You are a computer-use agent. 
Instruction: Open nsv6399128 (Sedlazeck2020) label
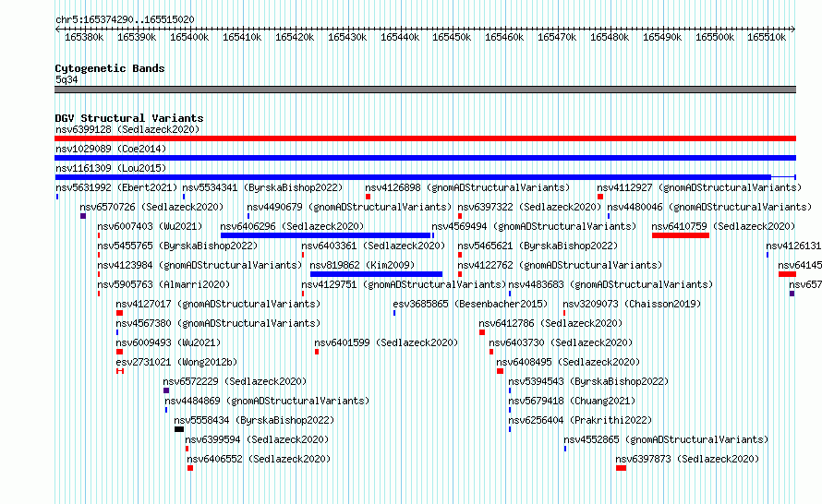pos(127,129)
